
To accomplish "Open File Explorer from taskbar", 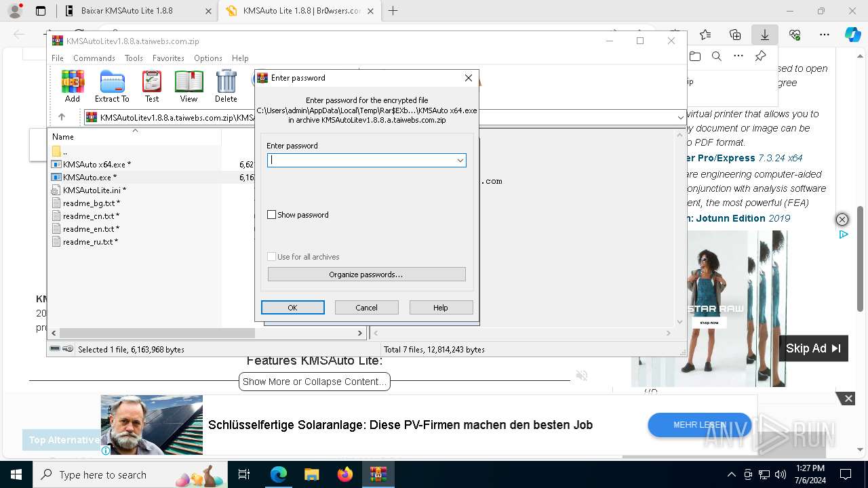I will point(311,474).
